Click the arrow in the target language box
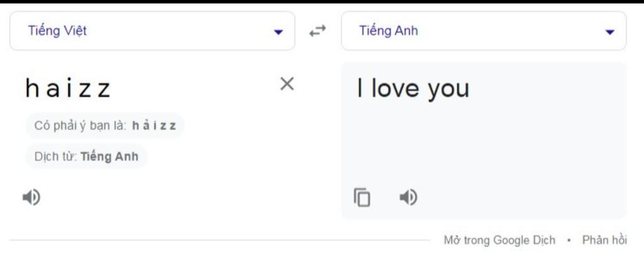Viewport: 644px width, 258px height. pyautogui.click(x=609, y=32)
